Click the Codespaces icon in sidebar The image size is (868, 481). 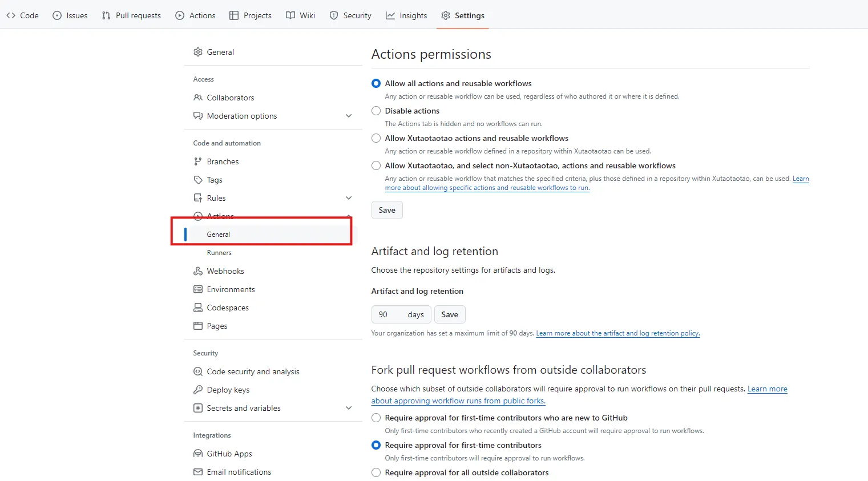198,308
